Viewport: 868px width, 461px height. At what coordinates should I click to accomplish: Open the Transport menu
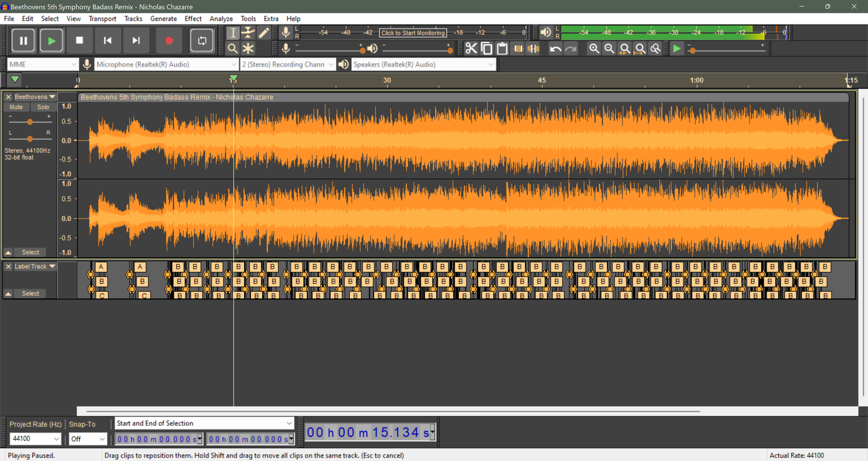(x=103, y=18)
